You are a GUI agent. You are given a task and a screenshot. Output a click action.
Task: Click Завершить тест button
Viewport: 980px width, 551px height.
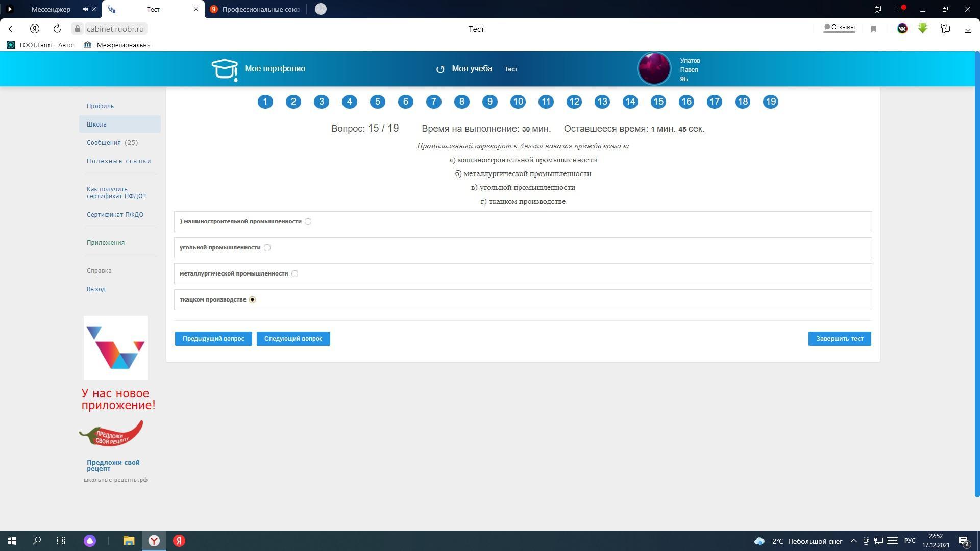tap(840, 339)
